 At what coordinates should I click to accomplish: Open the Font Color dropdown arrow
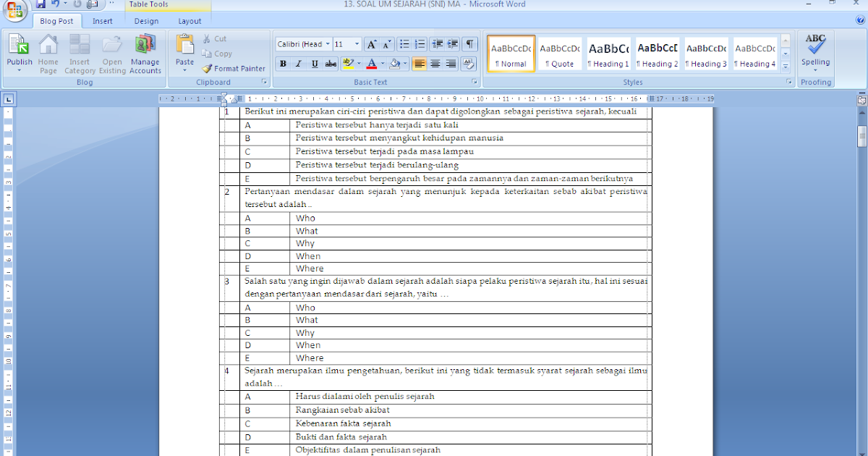381,64
